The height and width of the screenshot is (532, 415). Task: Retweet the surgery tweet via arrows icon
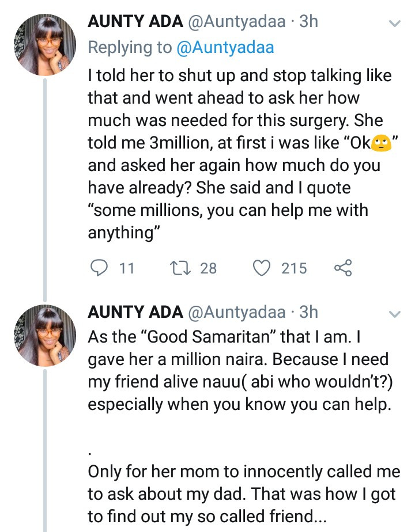(x=181, y=268)
